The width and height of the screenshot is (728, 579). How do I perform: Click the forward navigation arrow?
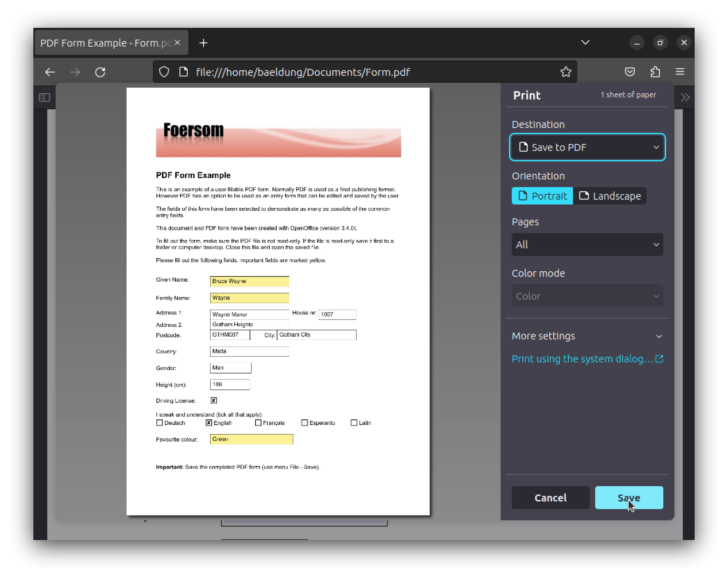click(x=75, y=72)
